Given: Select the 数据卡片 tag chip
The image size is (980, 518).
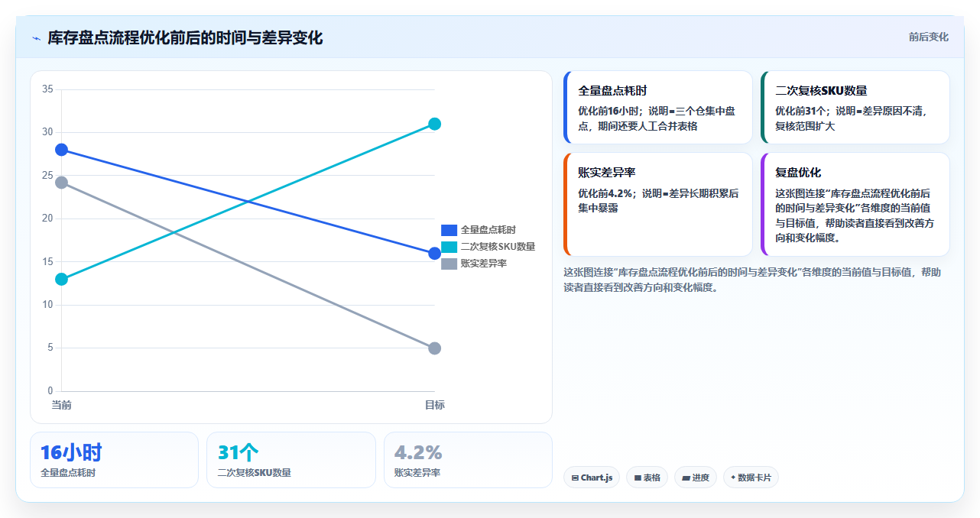Looking at the screenshot, I should point(751,478).
